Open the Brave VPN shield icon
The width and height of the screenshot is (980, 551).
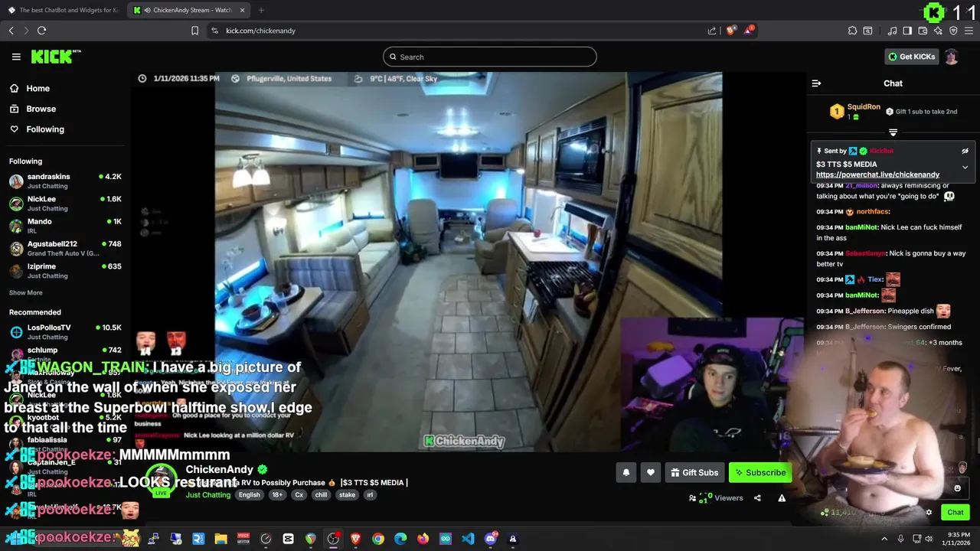953,31
